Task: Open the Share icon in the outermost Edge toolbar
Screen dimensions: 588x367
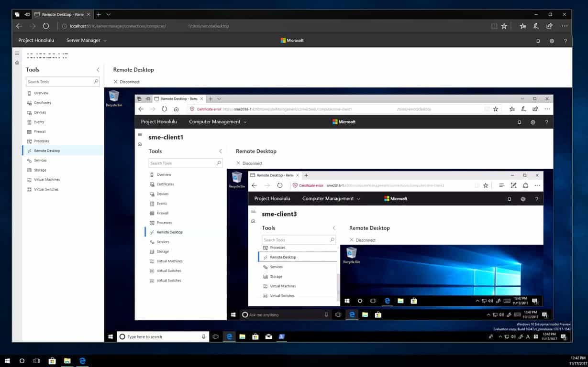Action: point(549,26)
